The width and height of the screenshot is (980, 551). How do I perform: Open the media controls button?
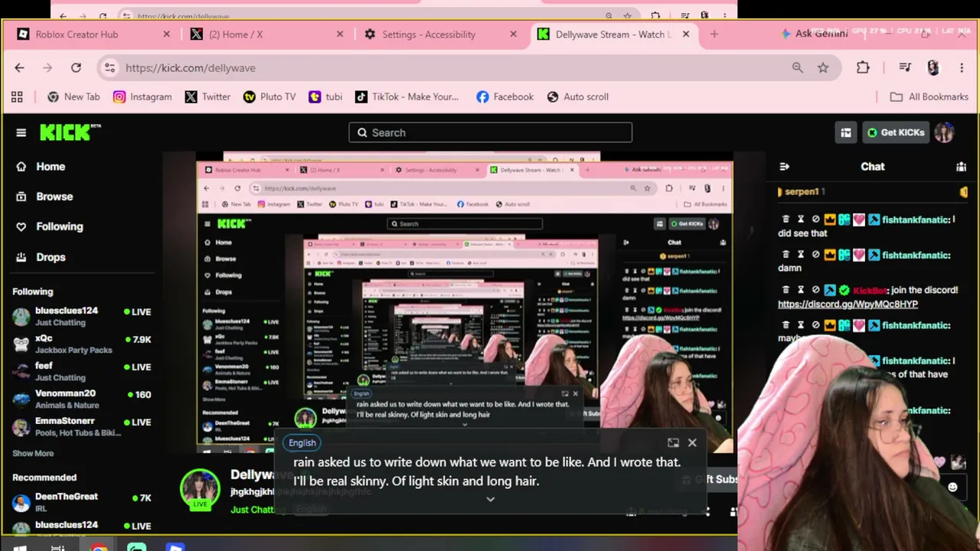[905, 67]
